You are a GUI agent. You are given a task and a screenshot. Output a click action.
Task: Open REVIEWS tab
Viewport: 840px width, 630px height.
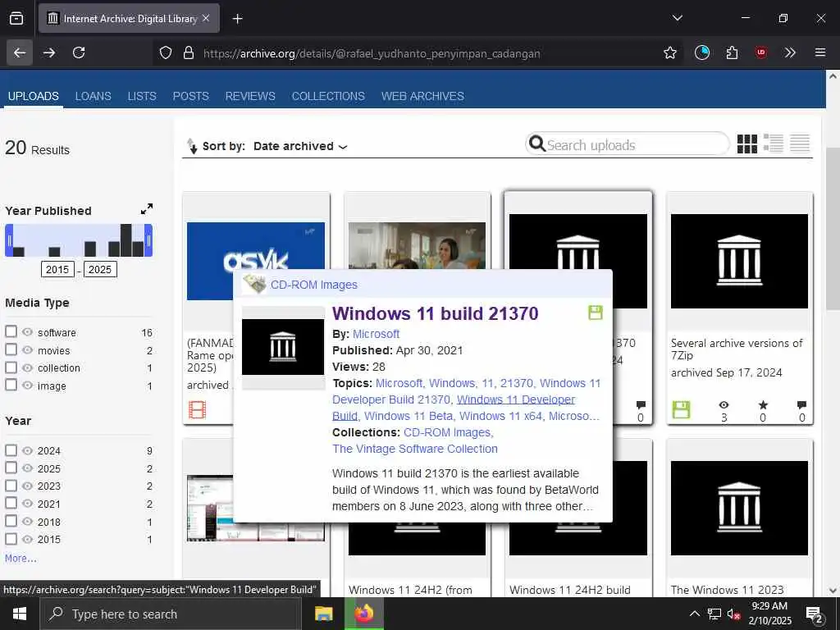pos(250,96)
